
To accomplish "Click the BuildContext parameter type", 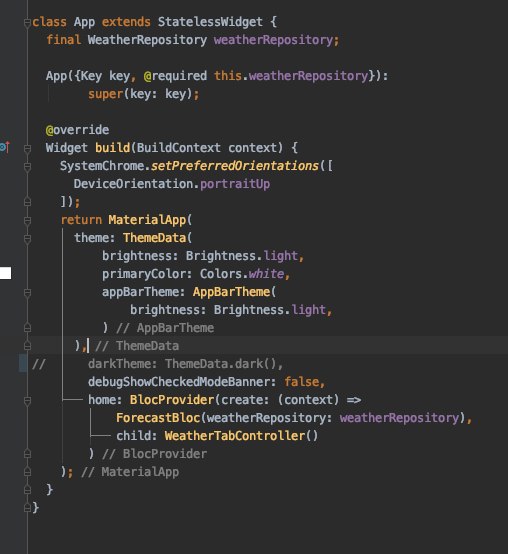I will [179, 148].
